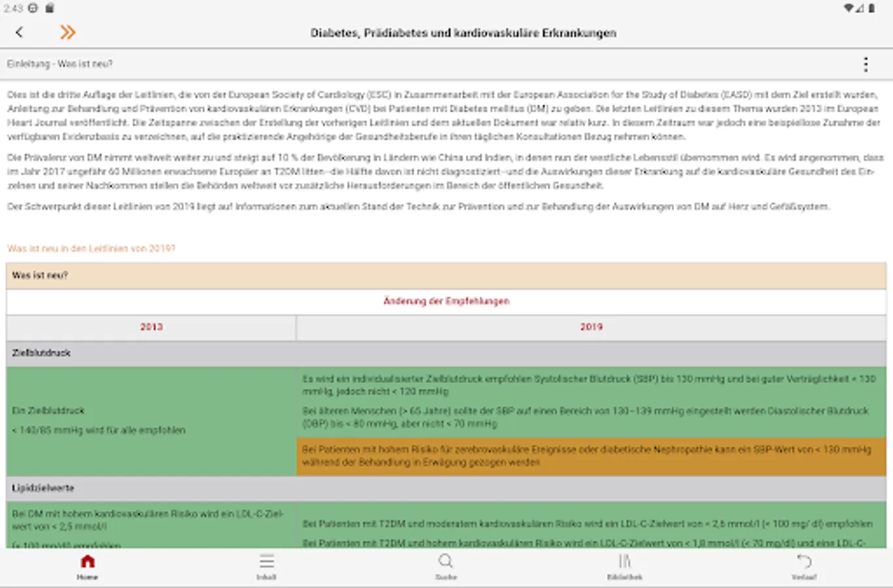
Task: Select the paragraph starting 'Dies ist die dritte Auflage'
Action: point(444,116)
